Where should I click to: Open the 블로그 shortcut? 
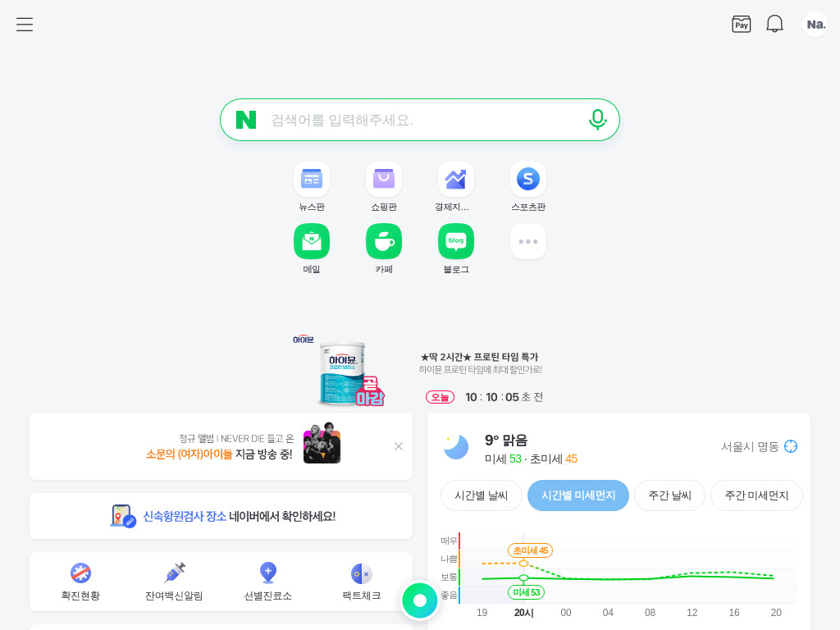point(456,249)
